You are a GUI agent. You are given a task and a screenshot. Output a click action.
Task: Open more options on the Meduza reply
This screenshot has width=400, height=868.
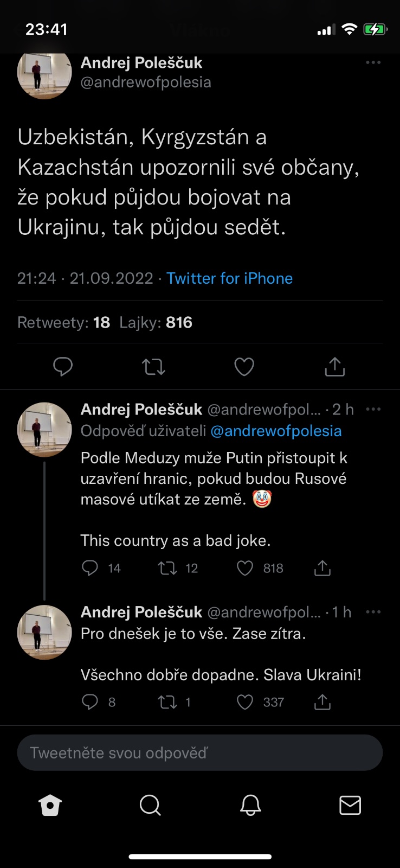pyautogui.click(x=373, y=409)
